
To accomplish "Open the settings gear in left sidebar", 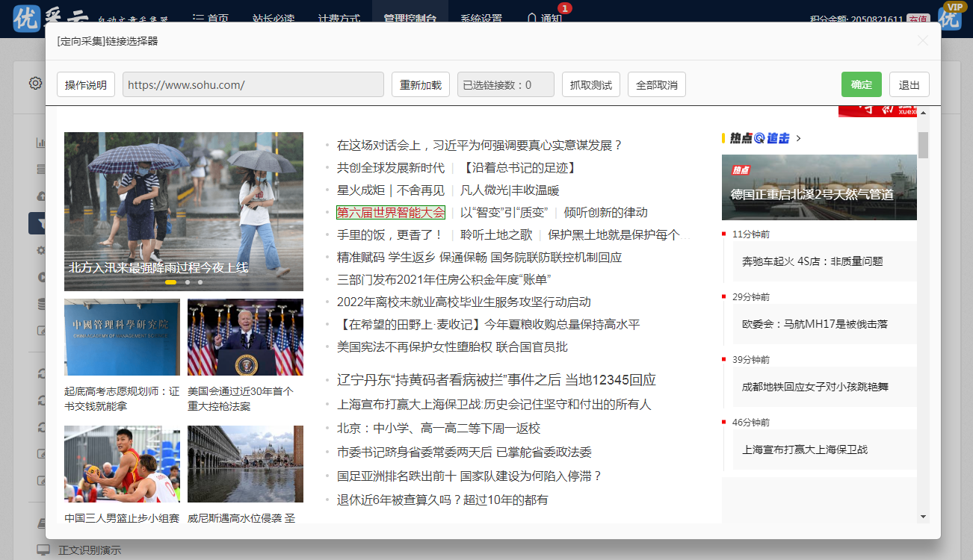I will pos(35,83).
